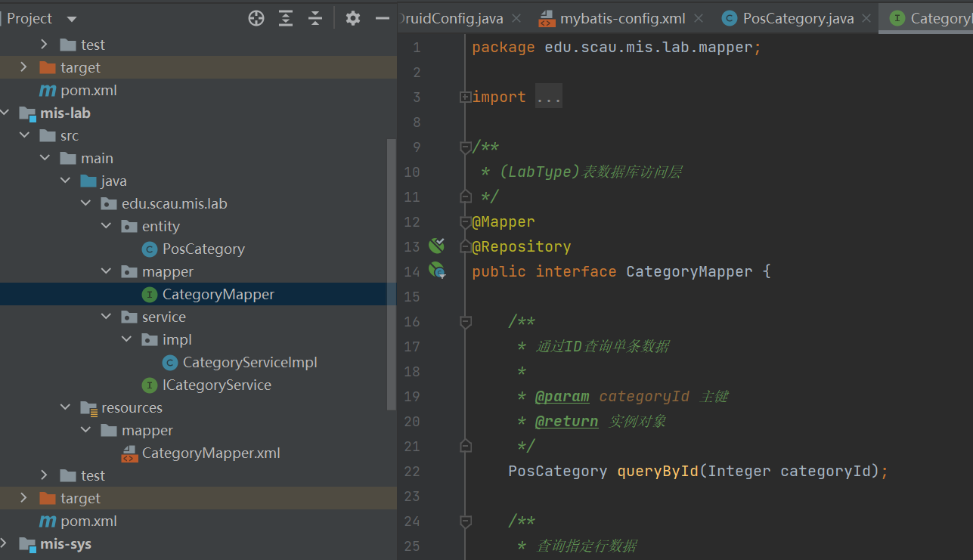Screen dimensions: 973x560
Task: Click the CategoryMapper.xml file icon
Action: (x=129, y=453)
